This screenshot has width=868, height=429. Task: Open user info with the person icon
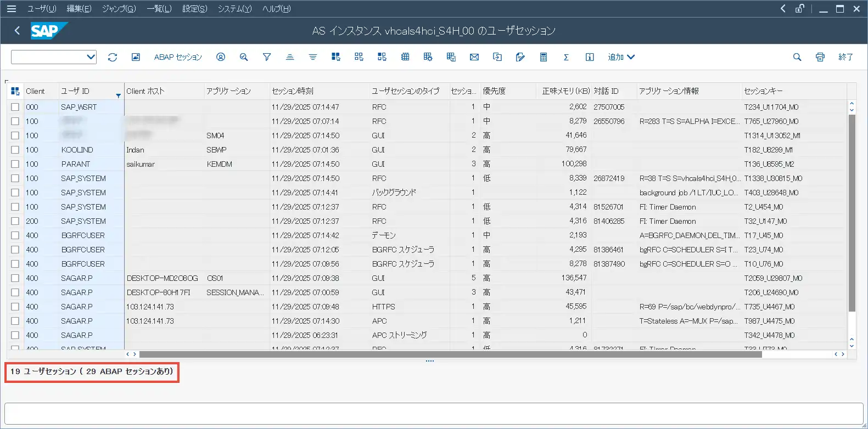tap(221, 57)
